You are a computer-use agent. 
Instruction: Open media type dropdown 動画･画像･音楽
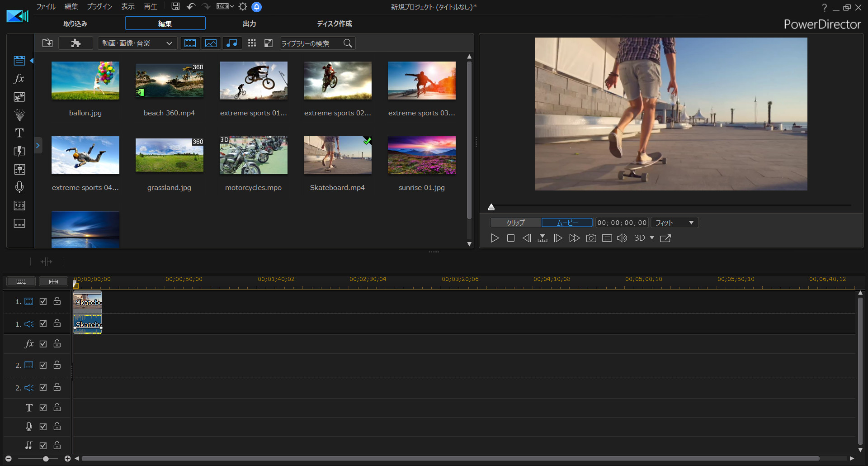click(137, 43)
